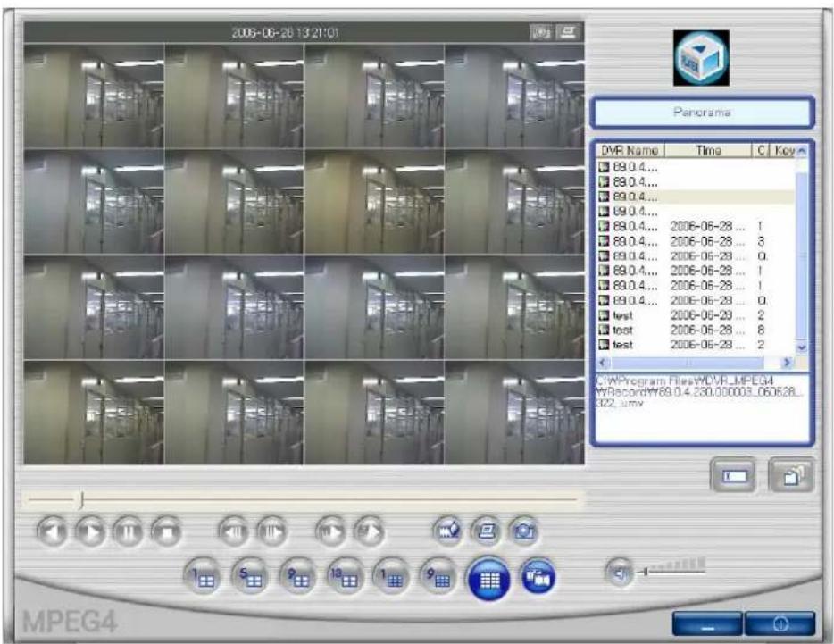Click the rectangle button below file list

pos(733,475)
